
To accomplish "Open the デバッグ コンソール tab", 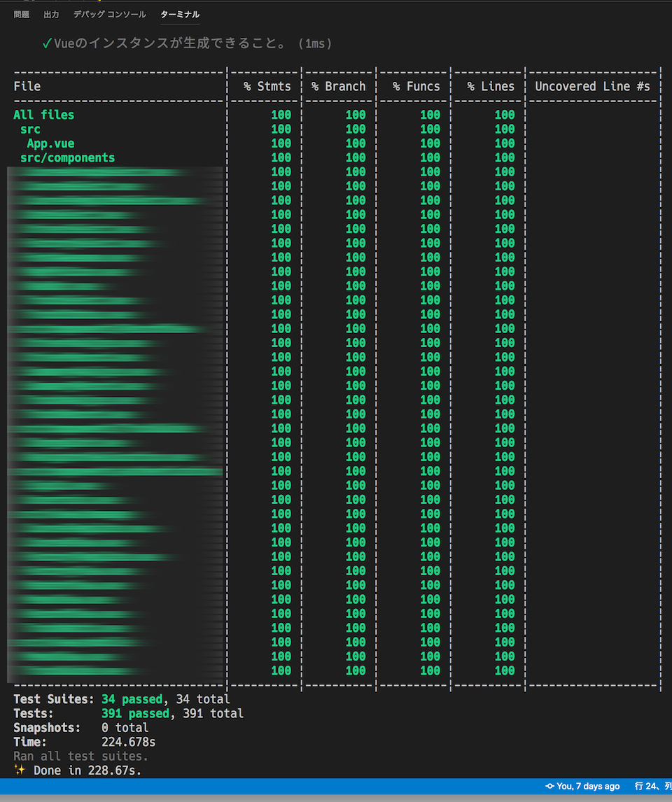I will 109,14.
